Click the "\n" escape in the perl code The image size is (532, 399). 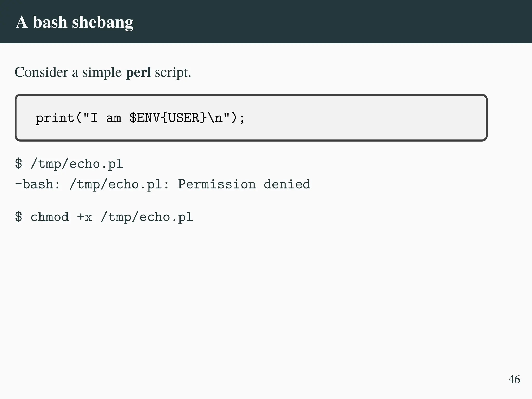pos(215,118)
